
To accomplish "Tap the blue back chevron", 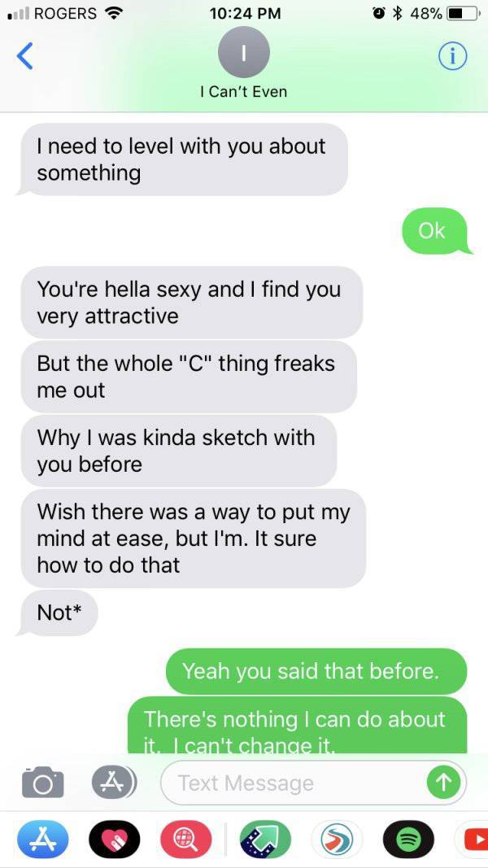I will [x=25, y=56].
